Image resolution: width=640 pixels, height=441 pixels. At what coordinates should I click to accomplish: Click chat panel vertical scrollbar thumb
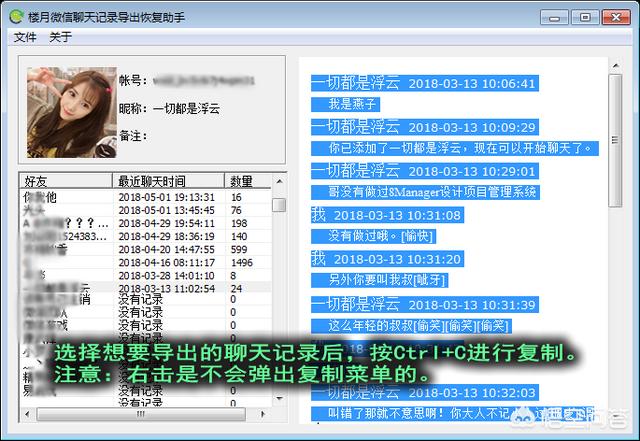coord(616,140)
